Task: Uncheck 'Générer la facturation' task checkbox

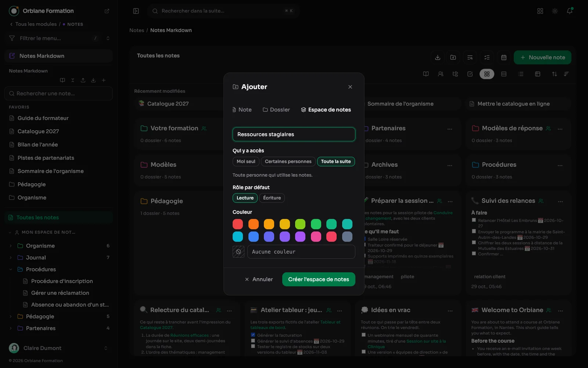Action: 253,335
